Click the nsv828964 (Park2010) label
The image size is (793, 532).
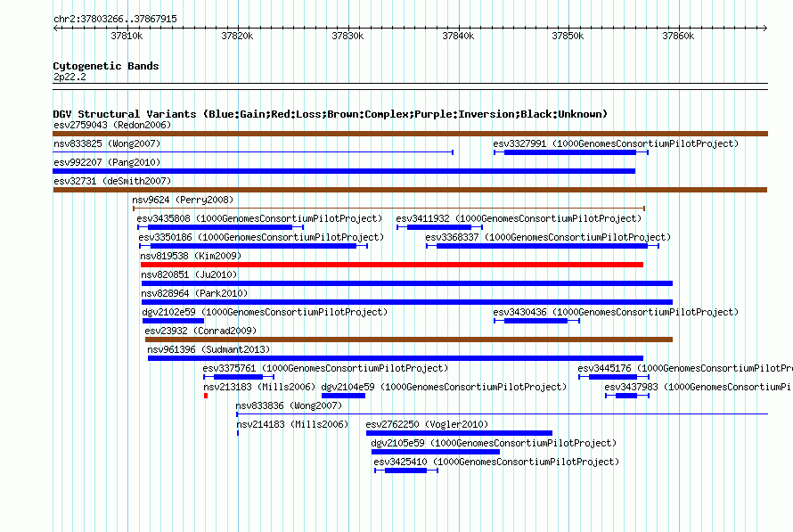(194, 293)
